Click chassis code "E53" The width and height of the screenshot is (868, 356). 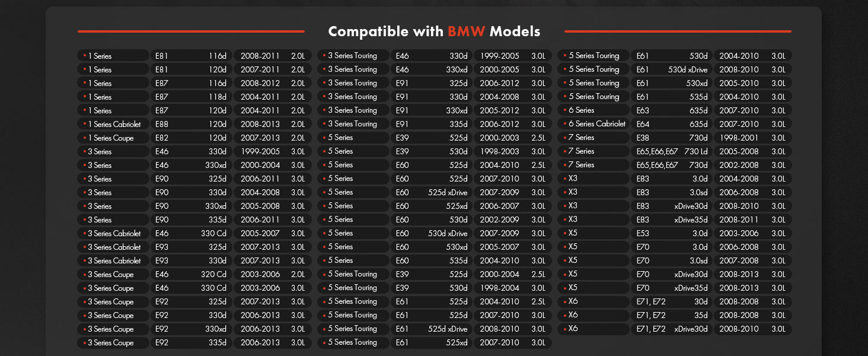(x=643, y=233)
